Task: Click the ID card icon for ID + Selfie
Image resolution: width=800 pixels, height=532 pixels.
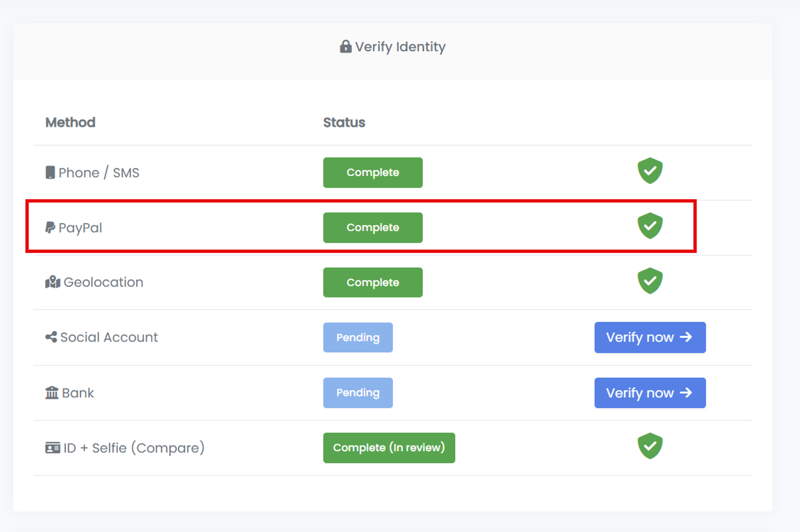Action: [52, 448]
